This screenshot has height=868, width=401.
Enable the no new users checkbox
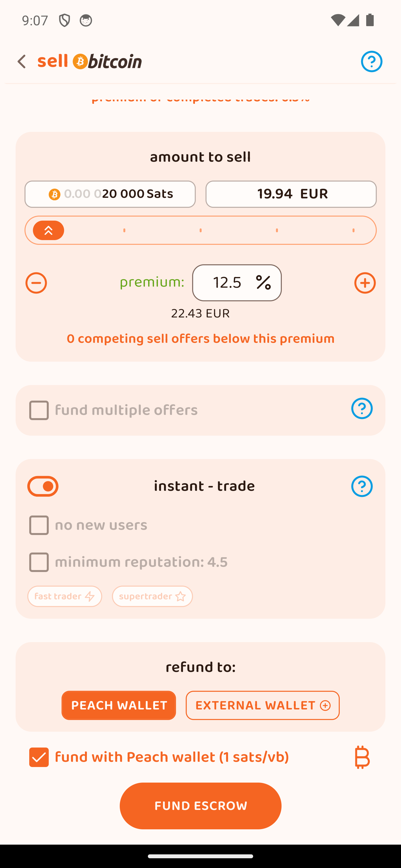click(39, 525)
